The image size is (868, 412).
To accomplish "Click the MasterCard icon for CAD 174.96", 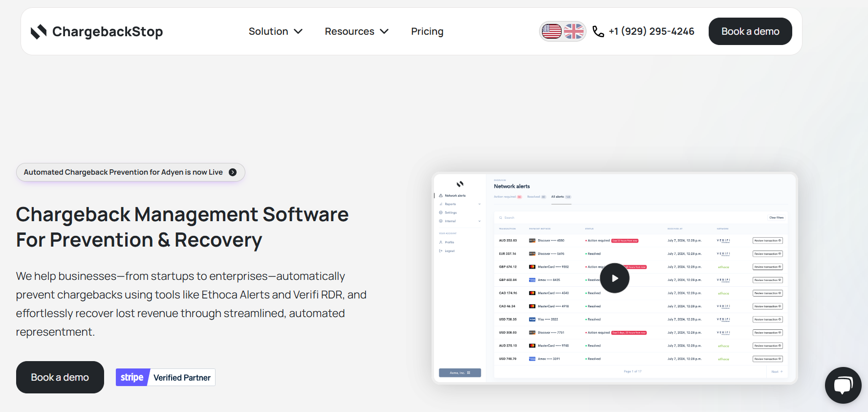I will tap(532, 293).
